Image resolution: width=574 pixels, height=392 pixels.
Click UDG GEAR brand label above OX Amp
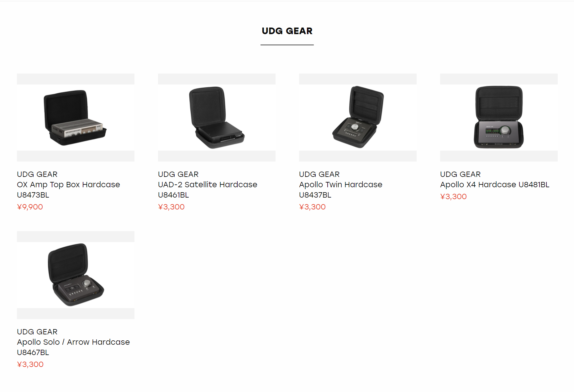(37, 174)
